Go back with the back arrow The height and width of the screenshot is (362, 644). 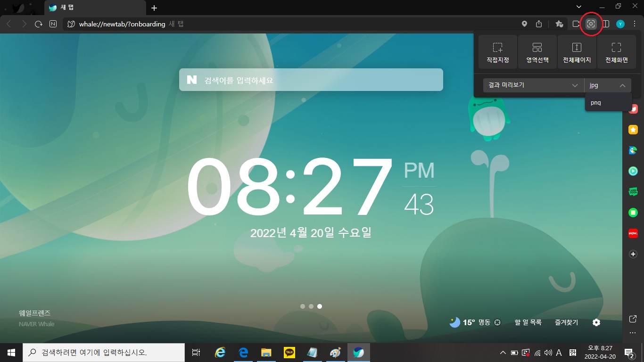pyautogui.click(x=8, y=24)
